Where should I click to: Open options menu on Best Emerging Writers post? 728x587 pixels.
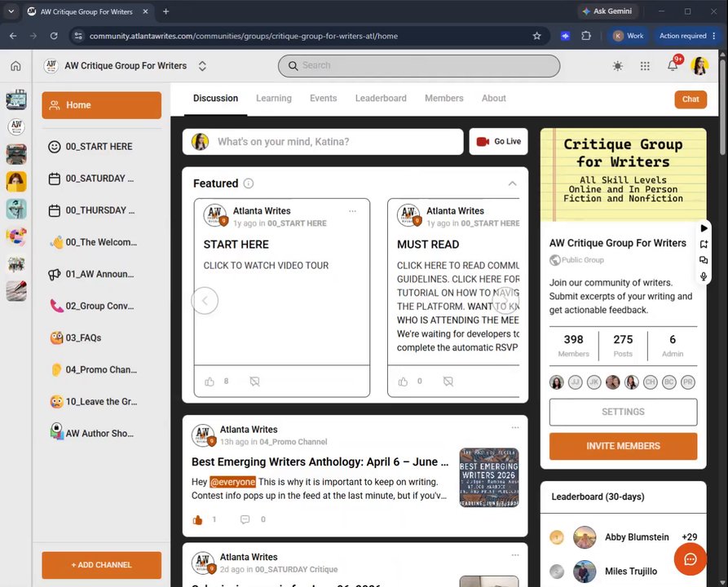pyautogui.click(x=515, y=428)
